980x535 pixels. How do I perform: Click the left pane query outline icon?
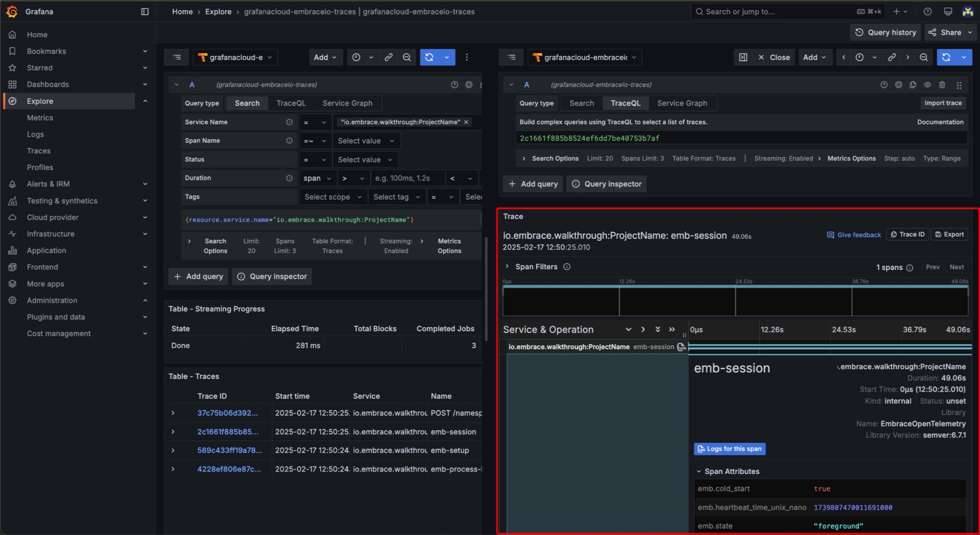point(177,57)
